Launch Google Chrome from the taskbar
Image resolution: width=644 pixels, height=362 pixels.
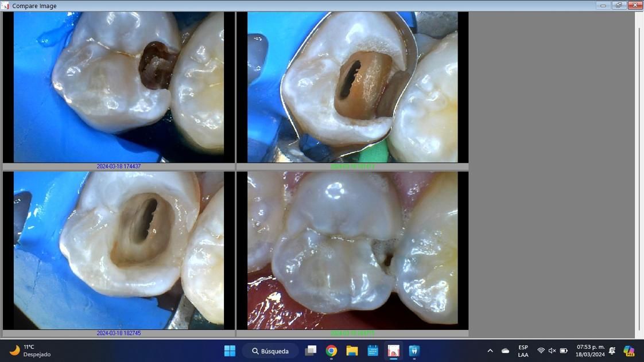(x=331, y=351)
